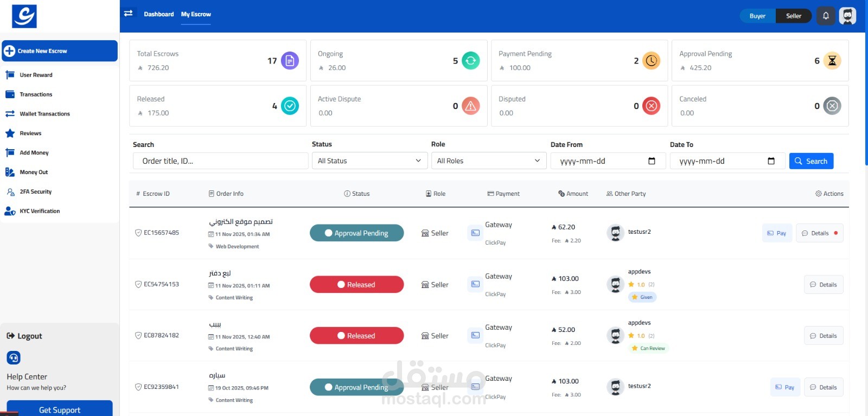Click the Disputed red X icon
Image resolution: width=868 pixels, height=416 pixels.
coord(652,106)
